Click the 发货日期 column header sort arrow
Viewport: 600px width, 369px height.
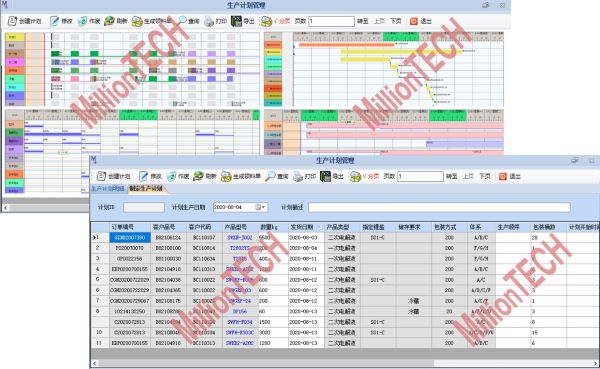(321, 227)
